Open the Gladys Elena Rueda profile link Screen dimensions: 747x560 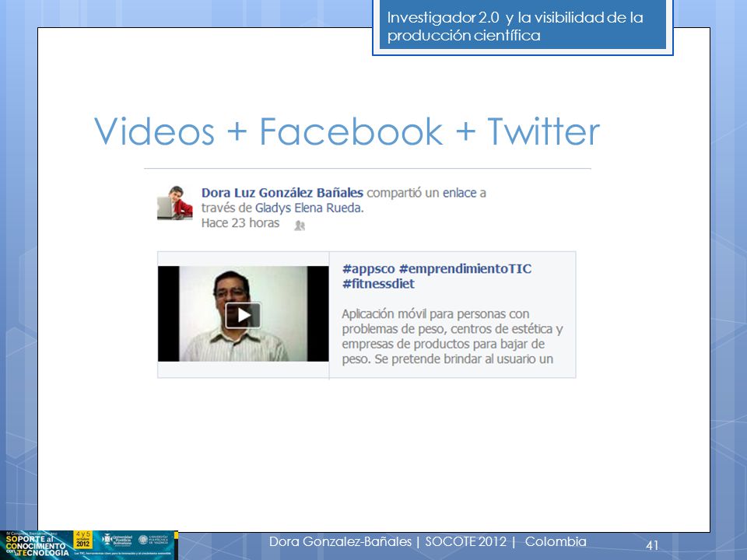click(309, 208)
